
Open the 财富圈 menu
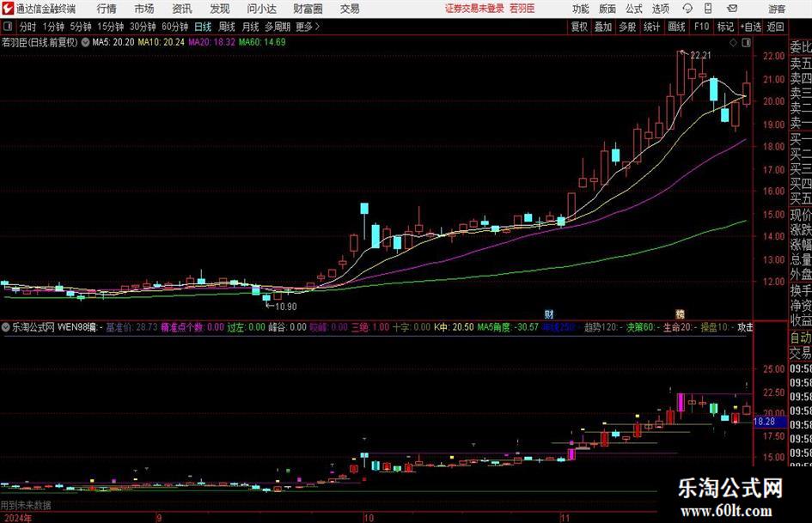click(x=308, y=9)
